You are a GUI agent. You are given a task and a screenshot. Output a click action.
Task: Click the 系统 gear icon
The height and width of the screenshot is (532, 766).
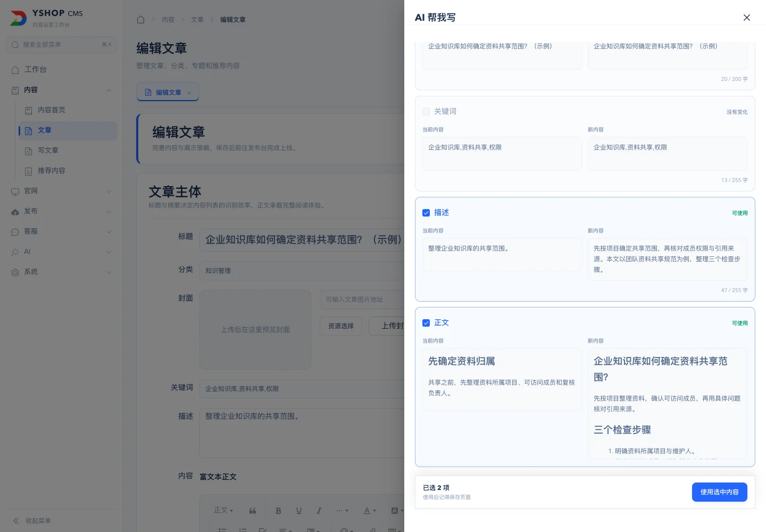click(x=15, y=272)
